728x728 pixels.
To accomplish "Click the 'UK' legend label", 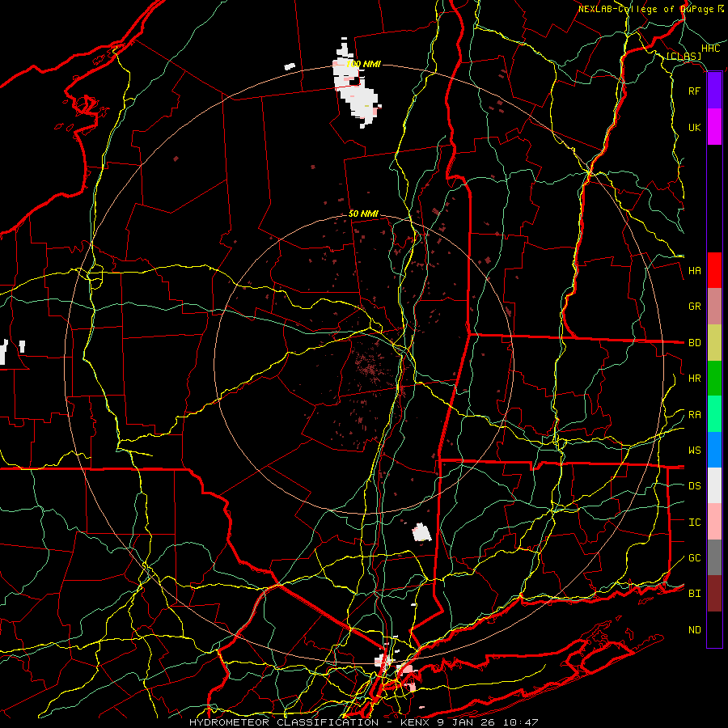I will click(x=694, y=127).
